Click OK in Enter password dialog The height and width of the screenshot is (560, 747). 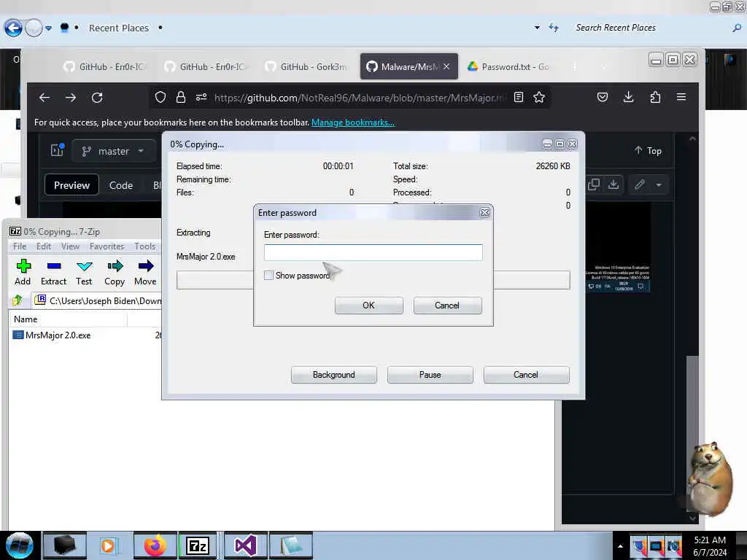[x=368, y=306]
